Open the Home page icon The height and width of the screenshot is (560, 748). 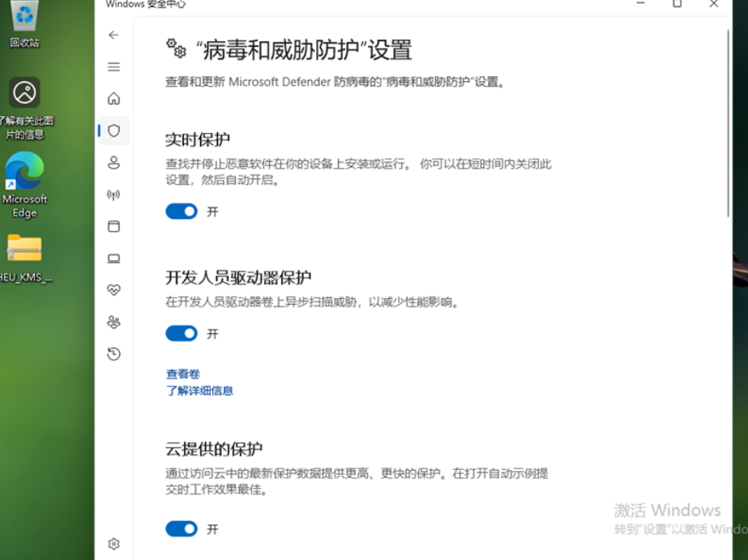(x=113, y=98)
